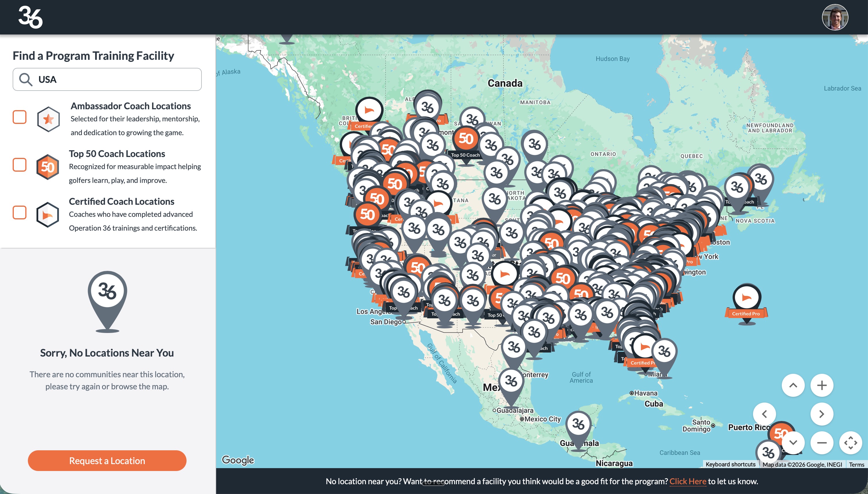Viewport: 868px width, 494px height.
Task: Click the magnifying glass search icon
Action: point(26,79)
